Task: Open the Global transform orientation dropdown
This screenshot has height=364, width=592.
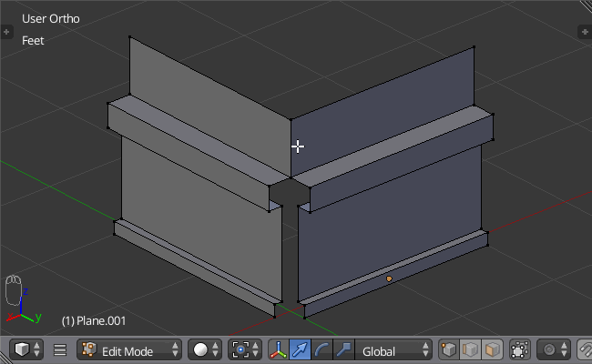Action: click(393, 349)
